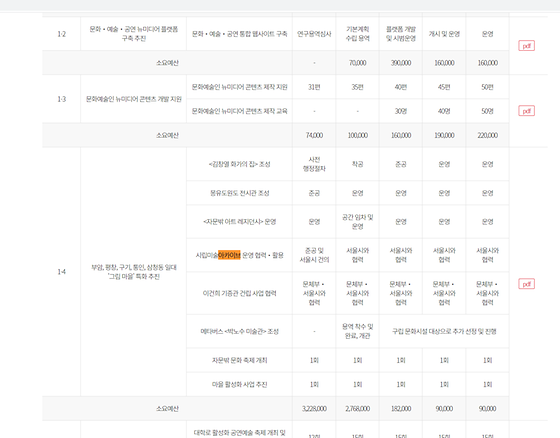Click '소요예산' label in the 74,000 row
This screenshot has height=438, width=560.
pyautogui.click(x=167, y=135)
